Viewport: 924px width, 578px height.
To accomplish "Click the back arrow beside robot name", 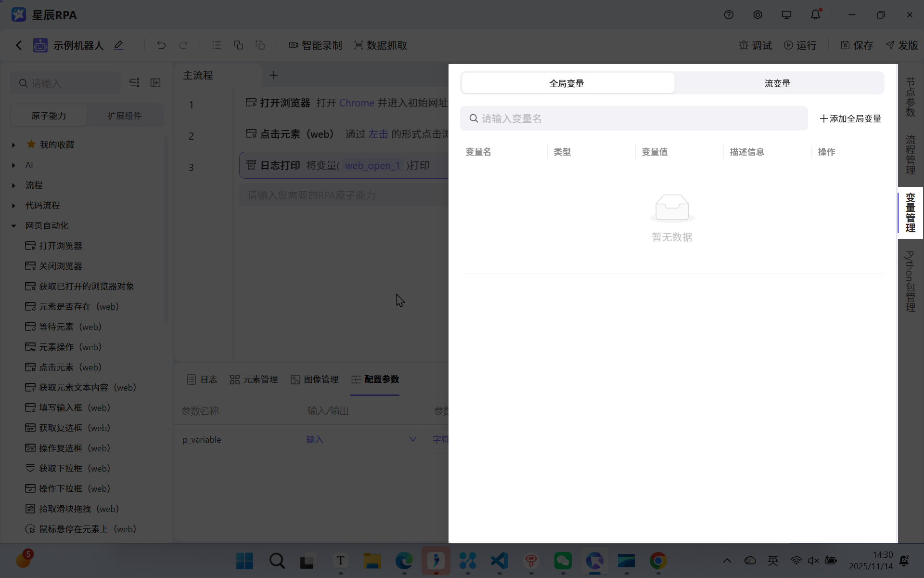I will pyautogui.click(x=19, y=45).
